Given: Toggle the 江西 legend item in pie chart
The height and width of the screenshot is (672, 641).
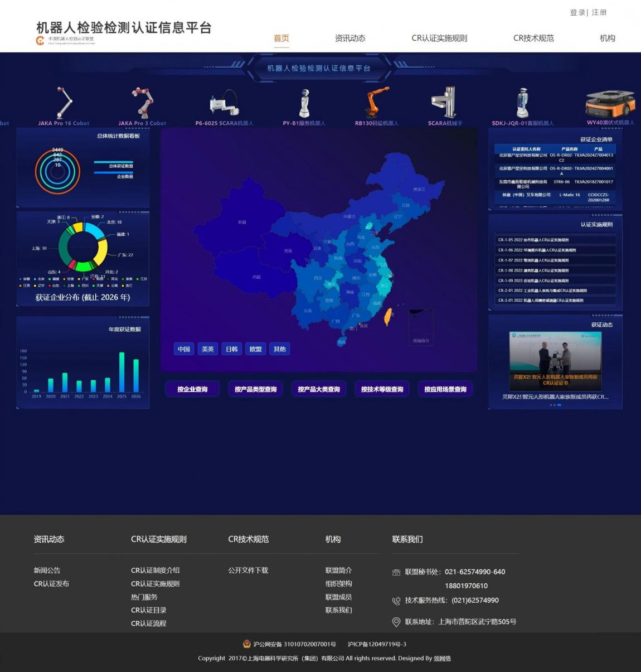Looking at the screenshot, I should [24, 286].
